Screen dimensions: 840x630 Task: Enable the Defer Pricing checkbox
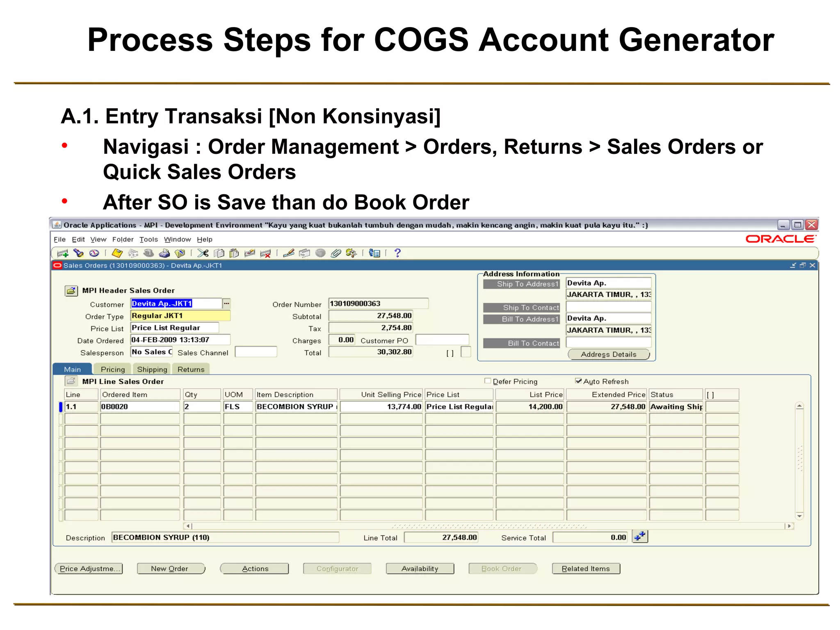pyautogui.click(x=488, y=381)
